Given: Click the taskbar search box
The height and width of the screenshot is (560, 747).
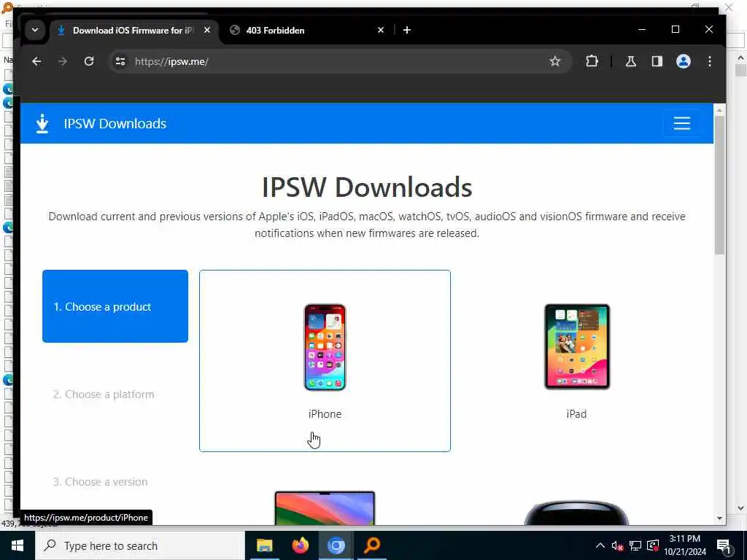Looking at the screenshot, I should (140, 545).
